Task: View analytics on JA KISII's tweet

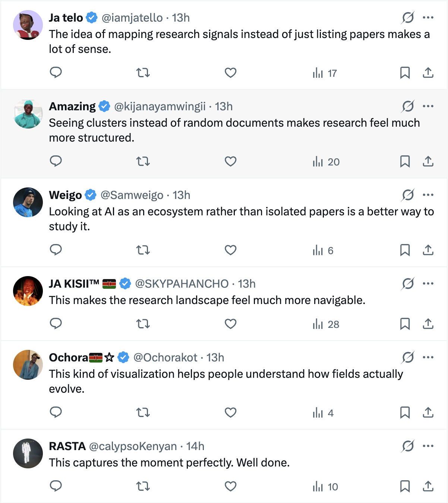Action: coord(326,324)
